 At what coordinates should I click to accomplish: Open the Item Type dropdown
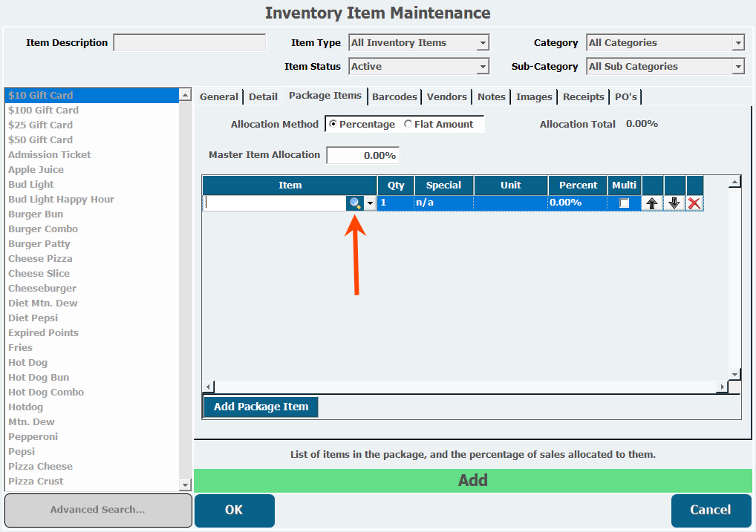click(483, 43)
